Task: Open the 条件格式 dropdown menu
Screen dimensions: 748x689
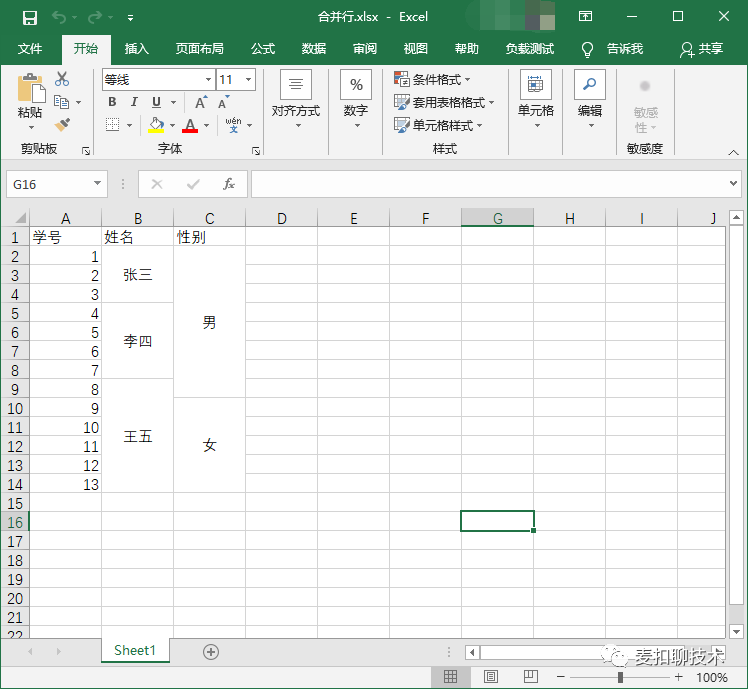Action: pyautogui.click(x=433, y=79)
